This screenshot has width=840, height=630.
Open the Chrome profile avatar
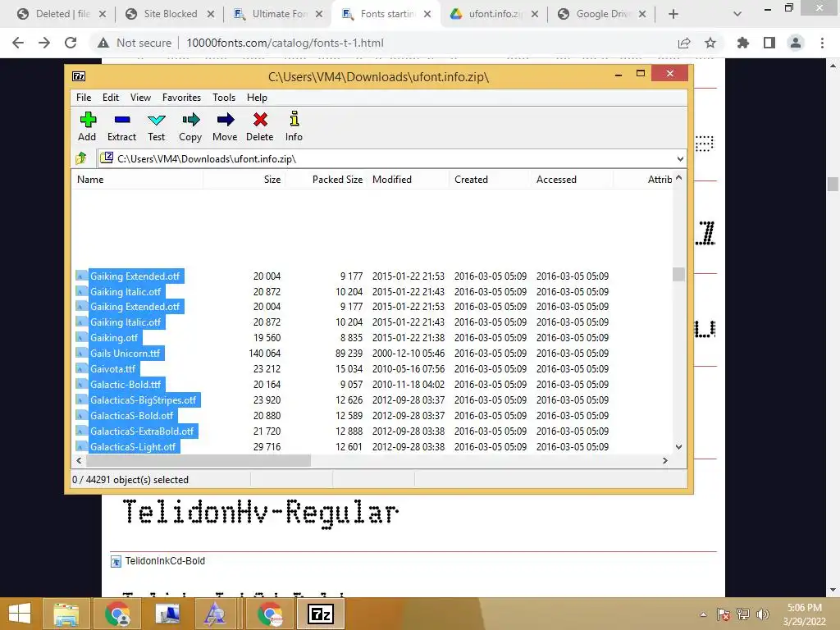tap(796, 43)
